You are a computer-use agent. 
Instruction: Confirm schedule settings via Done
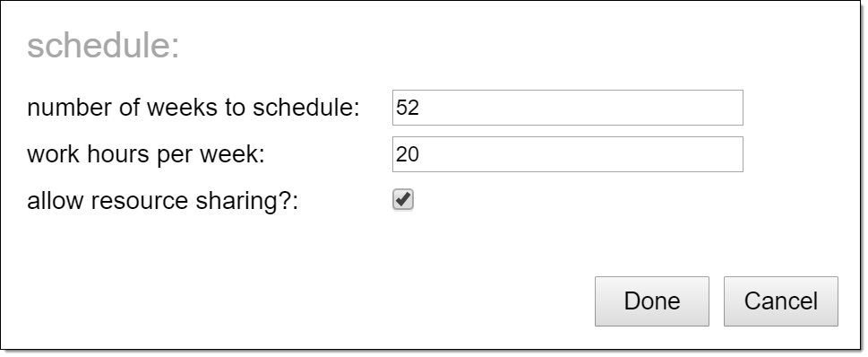[651, 301]
